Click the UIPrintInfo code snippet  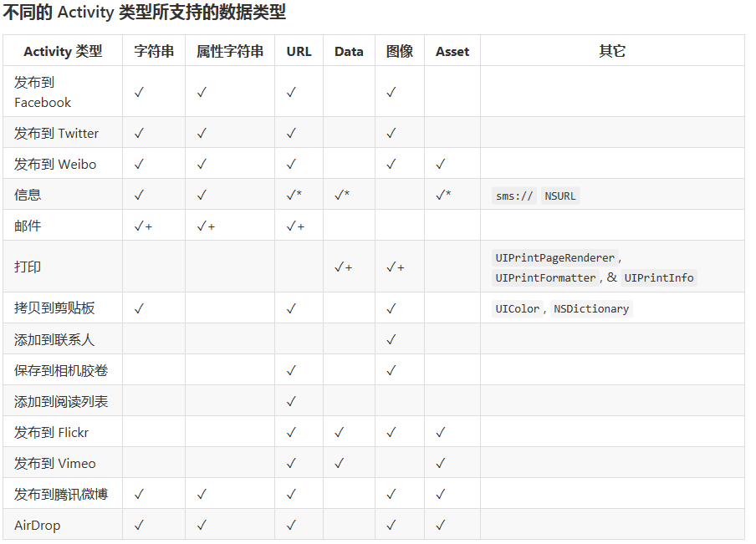659,277
